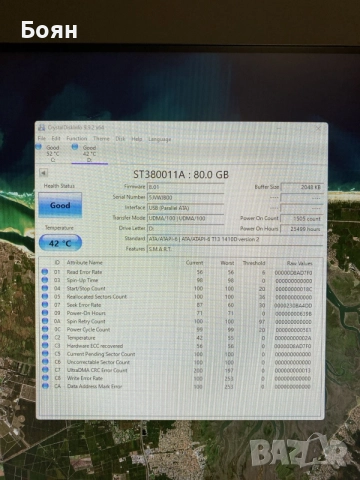Click the Seek Error Rate attribute name
360x480 pixels.
(84, 305)
